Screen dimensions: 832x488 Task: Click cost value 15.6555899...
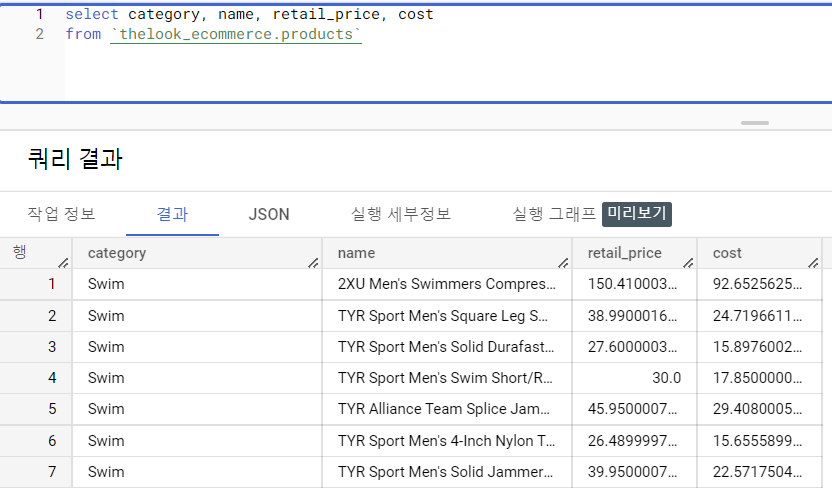[757, 441]
